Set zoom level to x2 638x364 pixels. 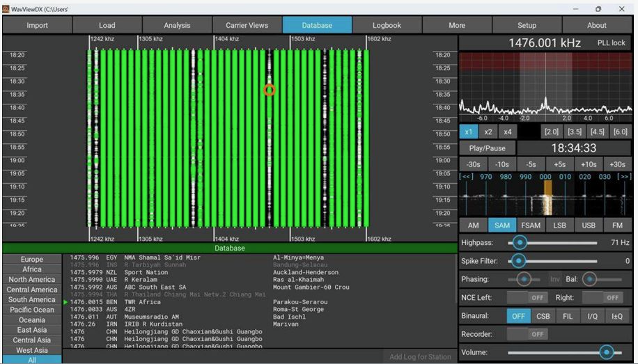pyautogui.click(x=488, y=132)
